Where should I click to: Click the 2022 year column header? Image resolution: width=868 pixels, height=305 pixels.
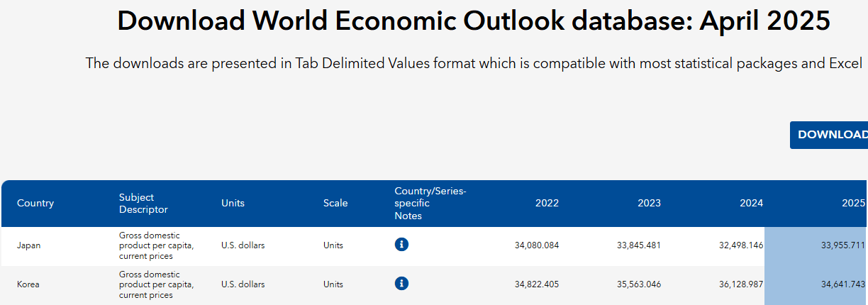(x=547, y=203)
